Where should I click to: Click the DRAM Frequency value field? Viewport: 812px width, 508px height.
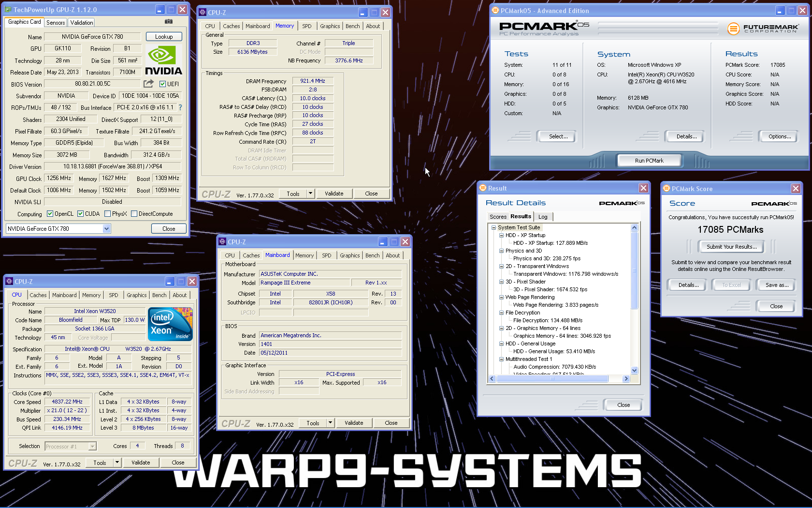313,81
